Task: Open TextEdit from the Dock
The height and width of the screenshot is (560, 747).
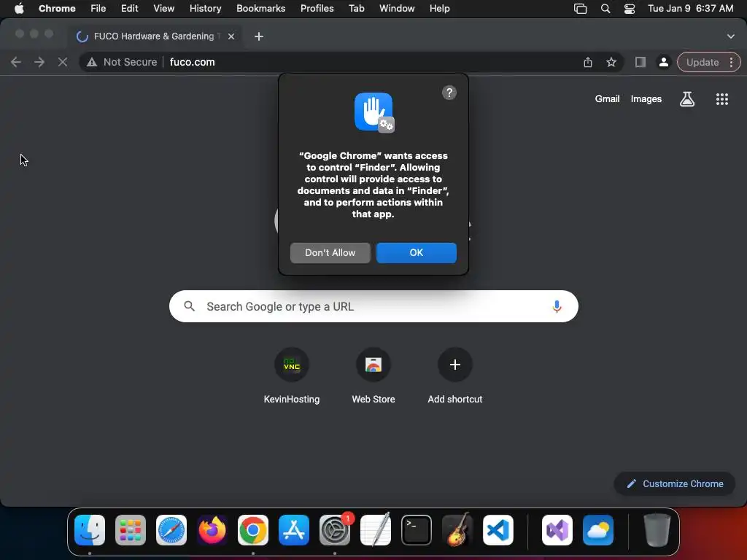Action: pos(376,530)
